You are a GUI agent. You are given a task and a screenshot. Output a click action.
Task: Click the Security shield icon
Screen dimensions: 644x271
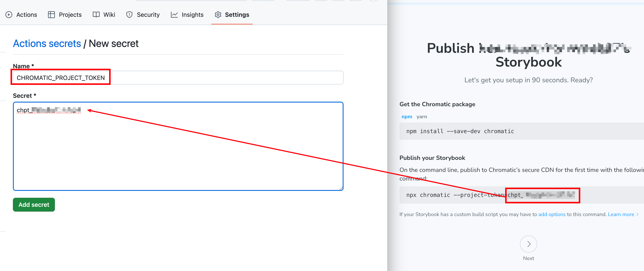click(x=129, y=15)
